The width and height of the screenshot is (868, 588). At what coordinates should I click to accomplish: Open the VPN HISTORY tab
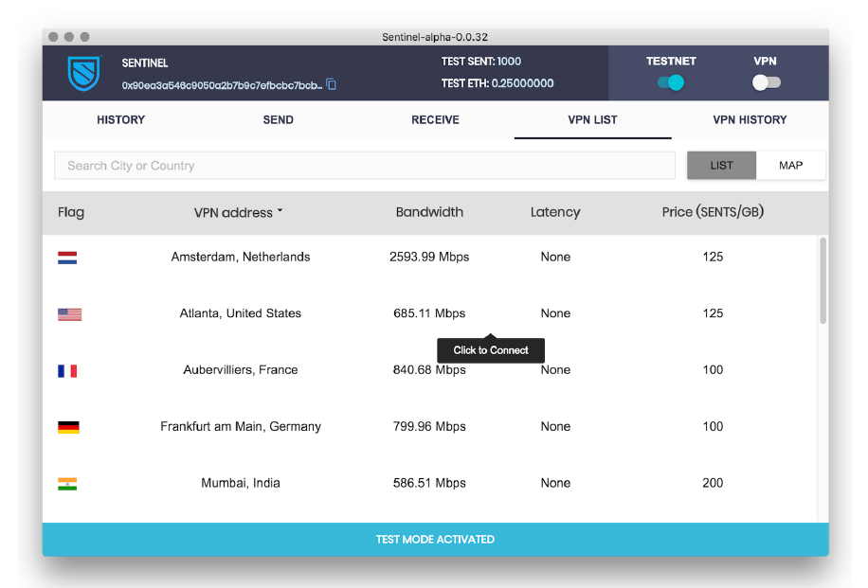coord(750,119)
